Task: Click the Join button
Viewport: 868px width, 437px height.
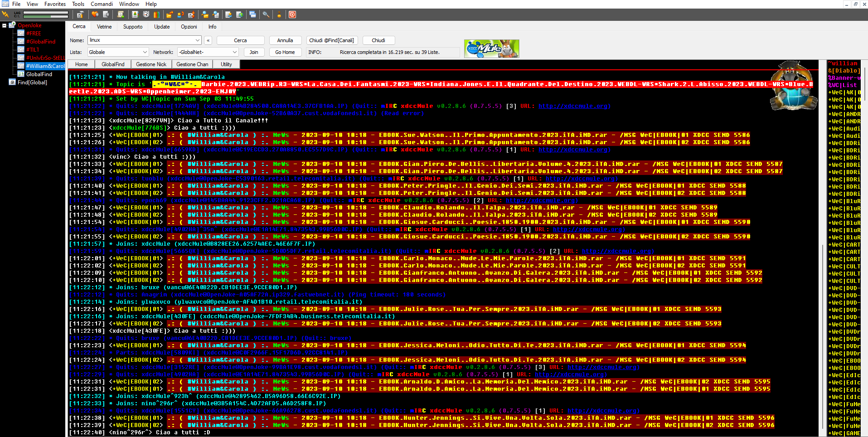Action: click(x=254, y=52)
